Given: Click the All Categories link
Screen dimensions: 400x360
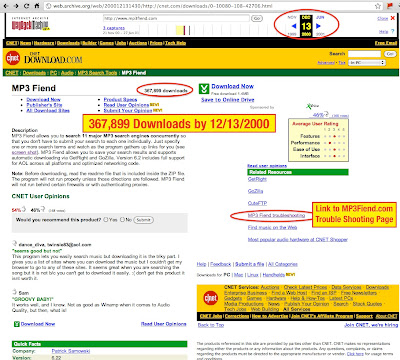Looking at the screenshot, I should [x=283, y=264].
